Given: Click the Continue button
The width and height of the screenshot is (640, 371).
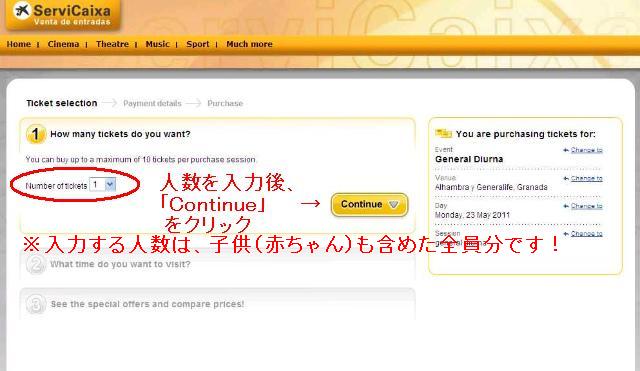Looking at the screenshot, I should [x=369, y=204].
